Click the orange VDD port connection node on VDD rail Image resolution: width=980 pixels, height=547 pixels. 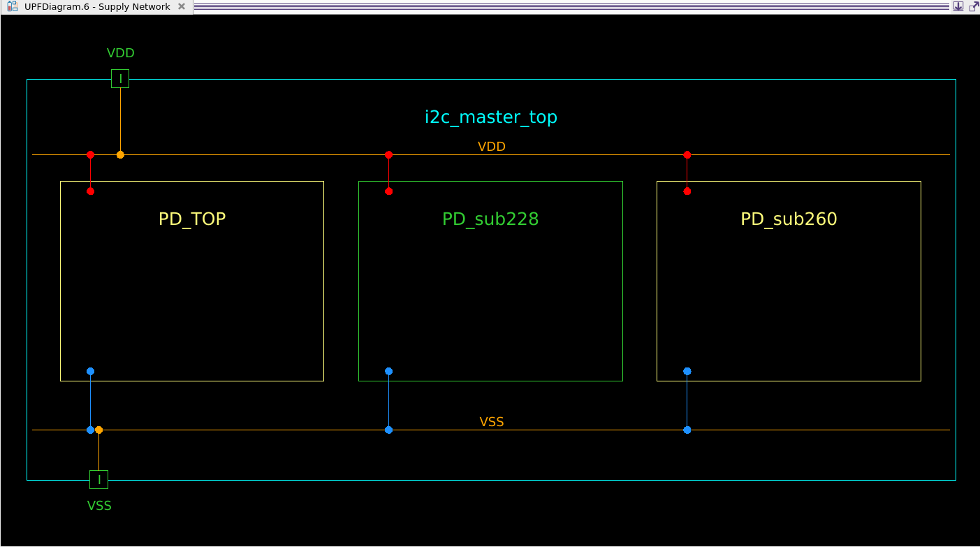pyautogui.click(x=120, y=154)
